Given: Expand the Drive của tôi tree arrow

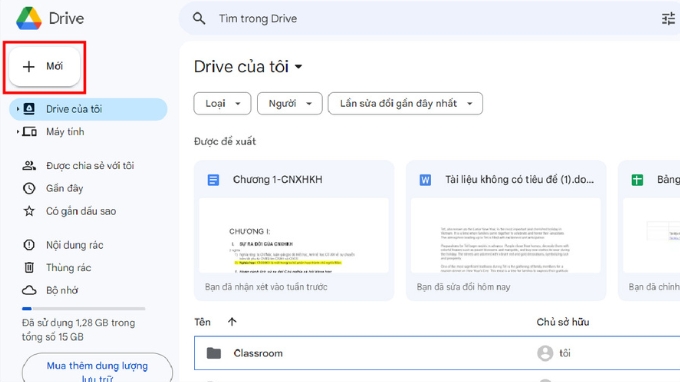Looking at the screenshot, I should (x=17, y=109).
